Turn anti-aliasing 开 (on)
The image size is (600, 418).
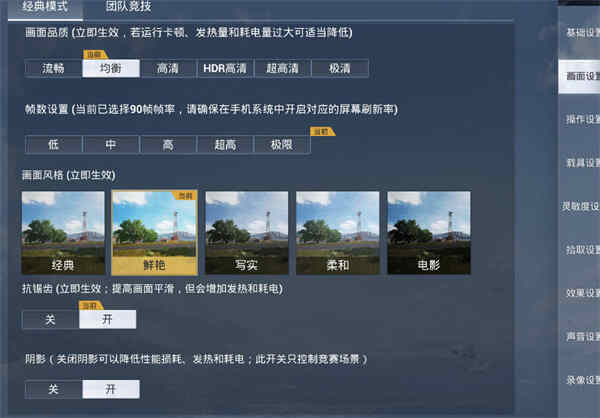108,320
